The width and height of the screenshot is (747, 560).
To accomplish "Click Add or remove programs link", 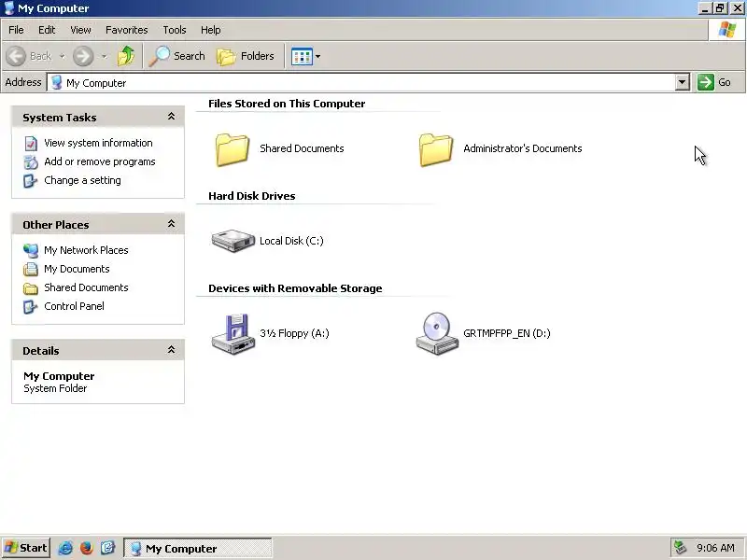I will coord(100,161).
